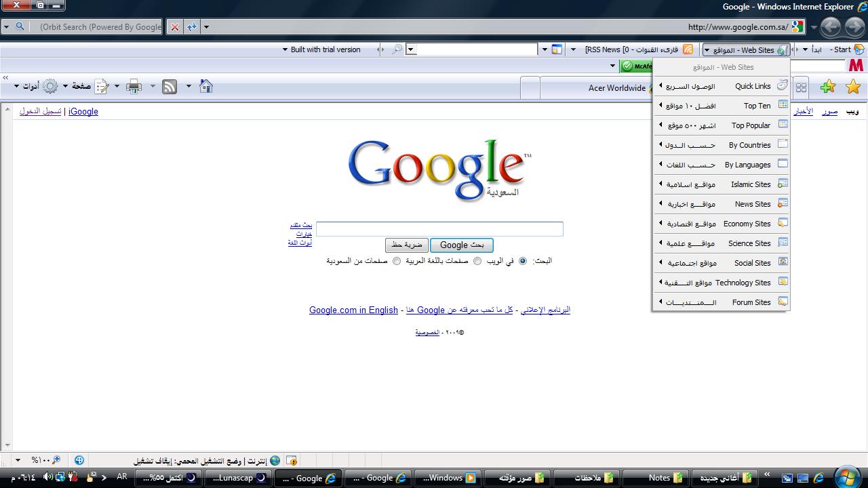The image size is (868, 488).
Task: Click the zoom level magnifier in status bar
Action: coord(56,460)
